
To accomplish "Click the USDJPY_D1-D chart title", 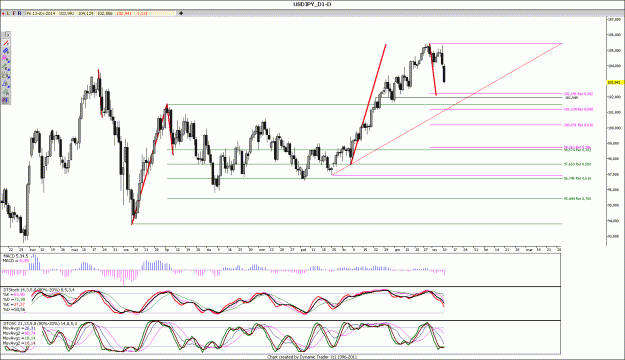I will [312, 4].
